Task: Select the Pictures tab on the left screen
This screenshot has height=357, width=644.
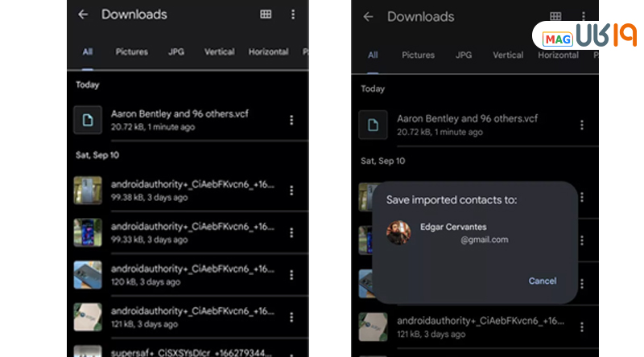Action: point(131,52)
